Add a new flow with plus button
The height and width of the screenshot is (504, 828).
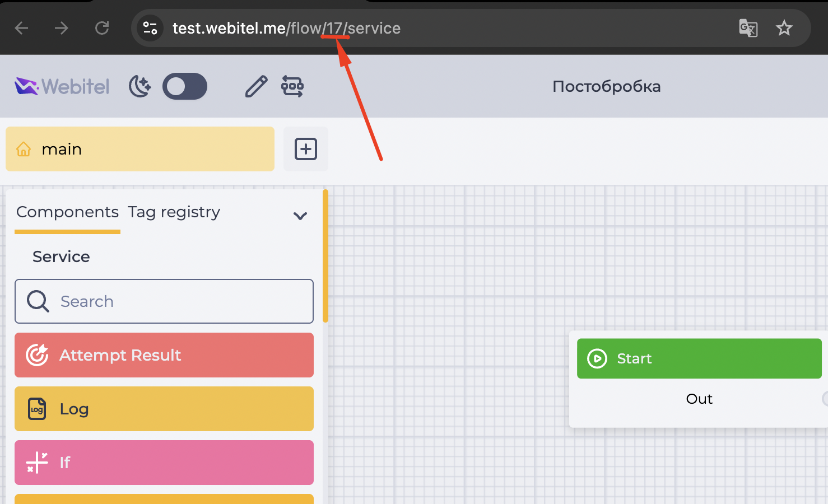(306, 149)
